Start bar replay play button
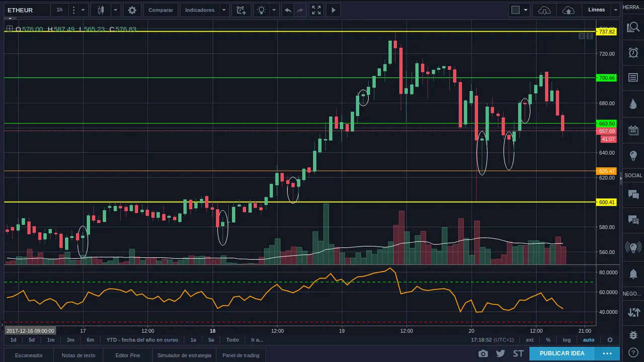 pos(333,10)
